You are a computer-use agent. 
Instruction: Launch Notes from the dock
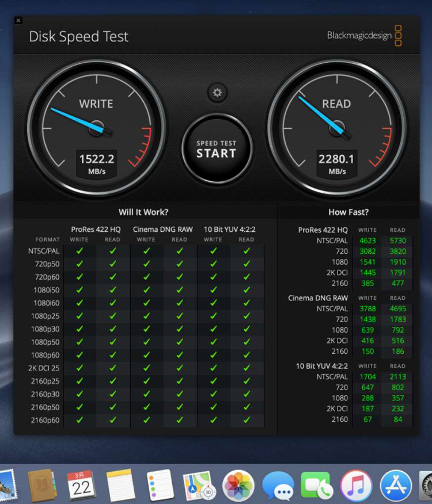click(x=120, y=485)
